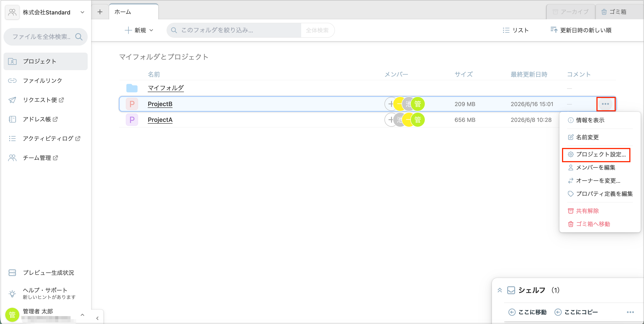
Task: Collapse the sidebar with the left chevron
Action: (x=98, y=318)
